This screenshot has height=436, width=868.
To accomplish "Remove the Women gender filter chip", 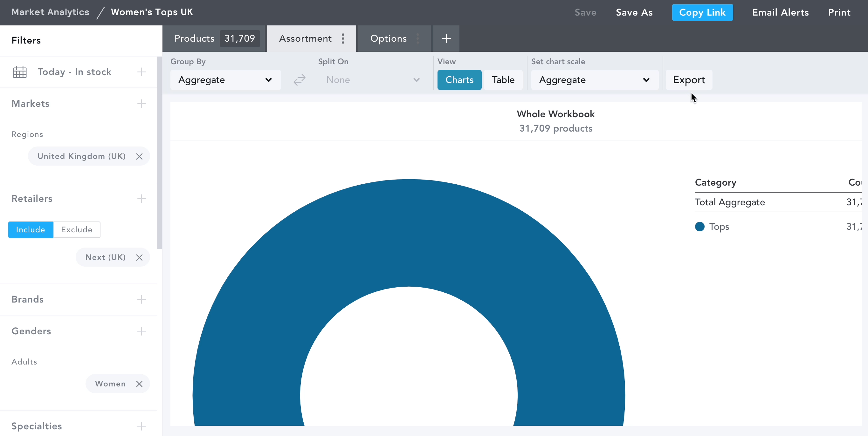I will pos(139,384).
